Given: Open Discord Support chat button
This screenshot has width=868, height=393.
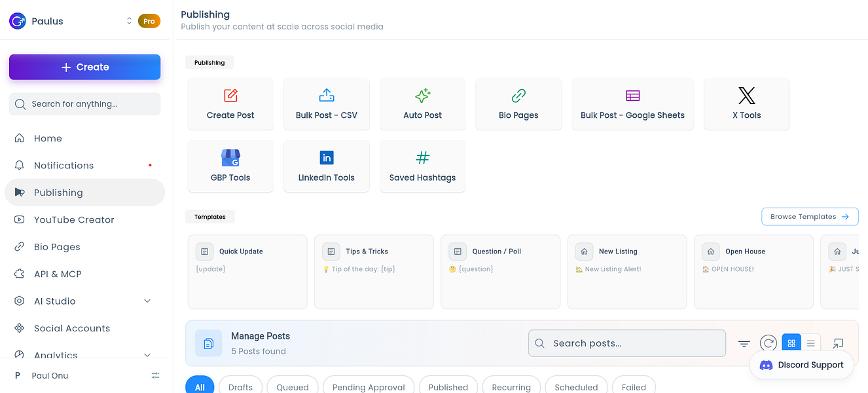Looking at the screenshot, I should coord(802,365).
